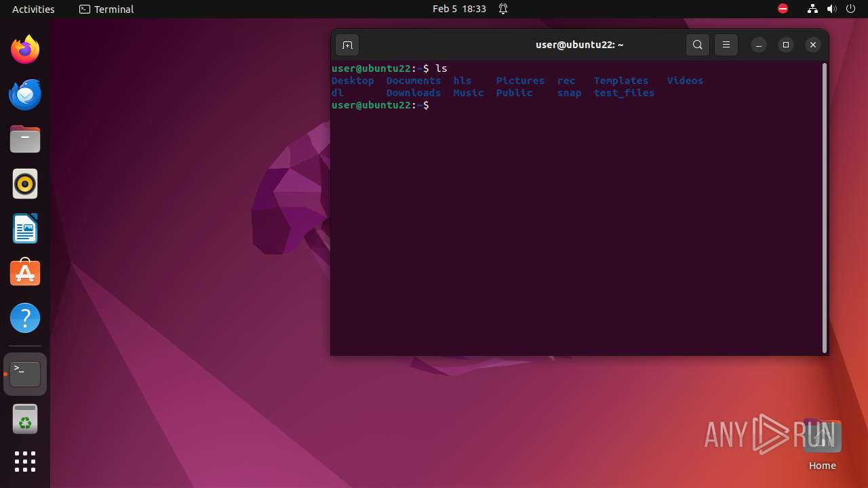Open Files manager from the dock
This screenshot has height=488, width=868.
coord(25,139)
